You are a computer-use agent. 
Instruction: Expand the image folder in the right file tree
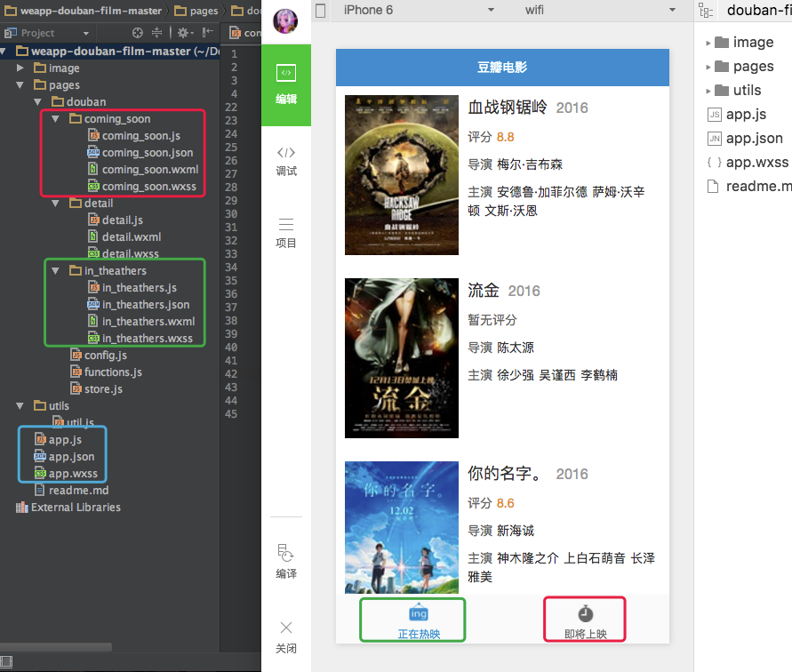coord(708,43)
